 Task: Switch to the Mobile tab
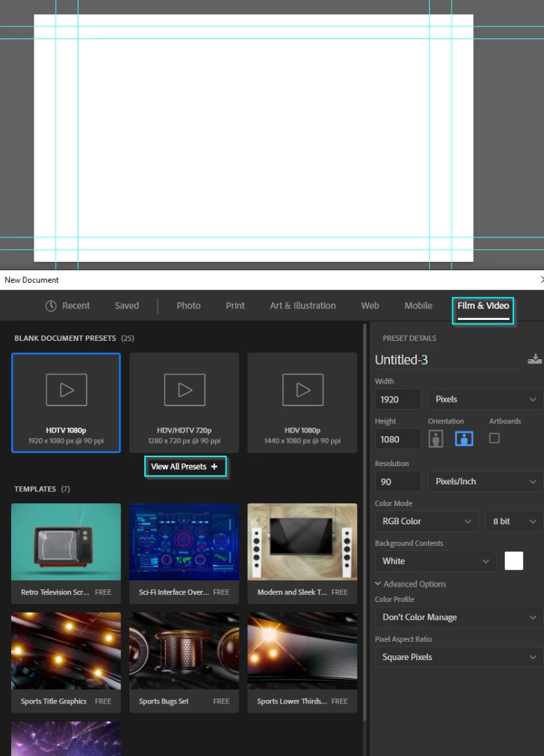[x=418, y=306]
